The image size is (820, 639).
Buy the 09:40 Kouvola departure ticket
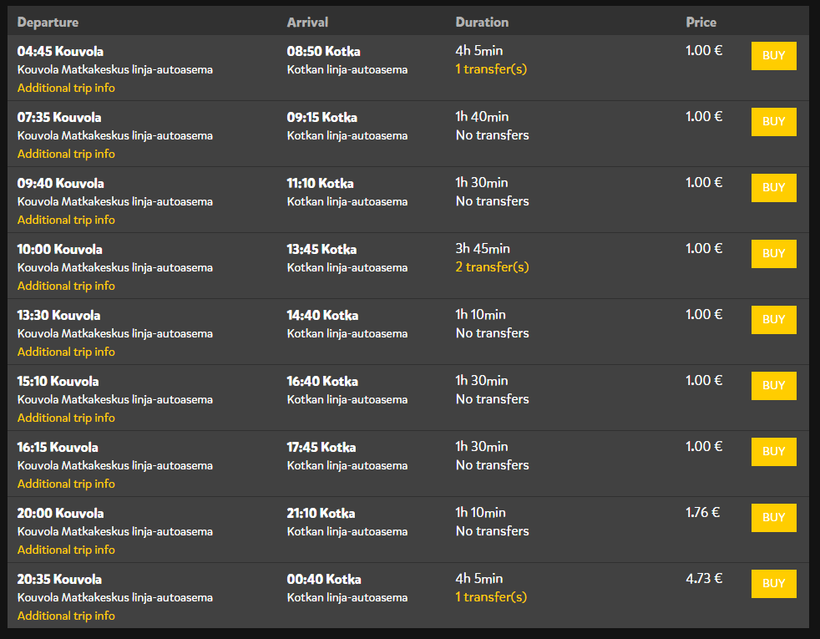[x=773, y=188]
